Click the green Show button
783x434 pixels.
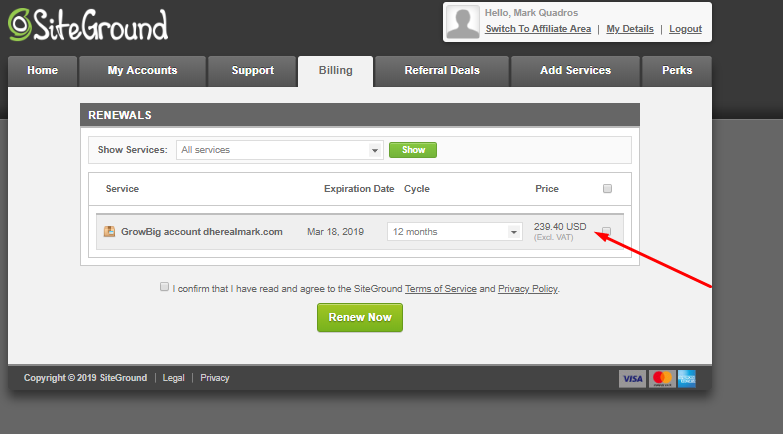(x=413, y=150)
